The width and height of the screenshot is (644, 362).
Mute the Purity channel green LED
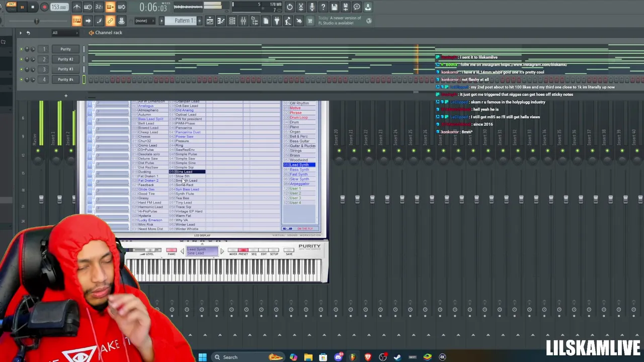point(22,49)
